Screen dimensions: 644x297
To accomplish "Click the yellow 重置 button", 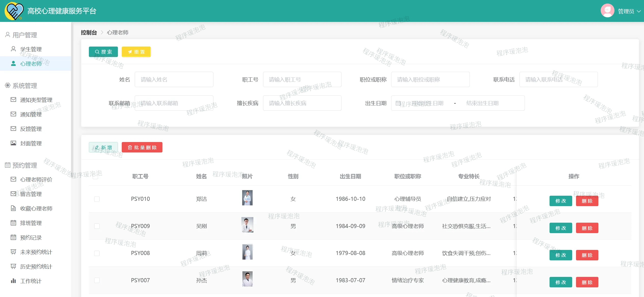I will 136,52.
